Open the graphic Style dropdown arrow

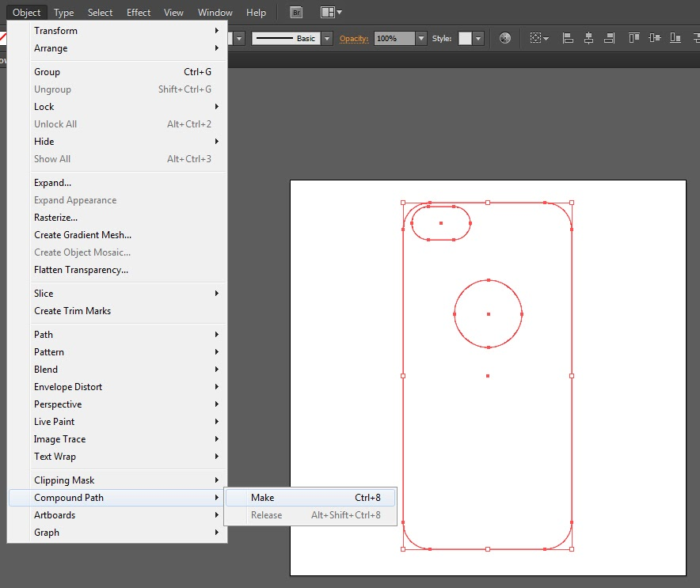[x=478, y=38]
